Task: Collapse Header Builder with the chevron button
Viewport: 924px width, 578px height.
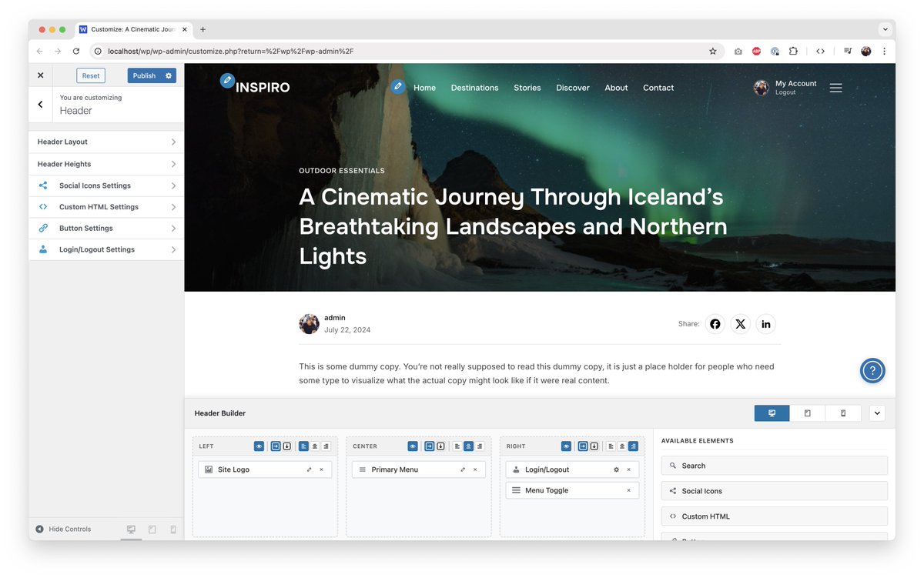Action: click(877, 413)
